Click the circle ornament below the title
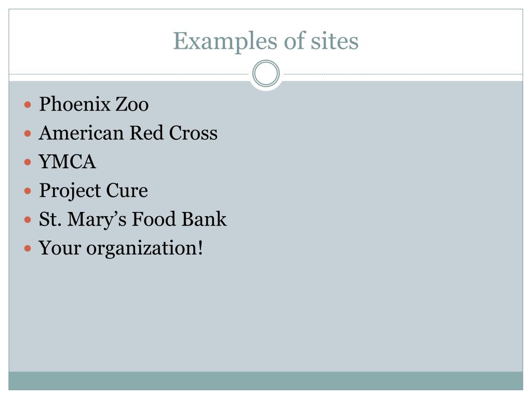This screenshot has height=399, width=532. 266,73
